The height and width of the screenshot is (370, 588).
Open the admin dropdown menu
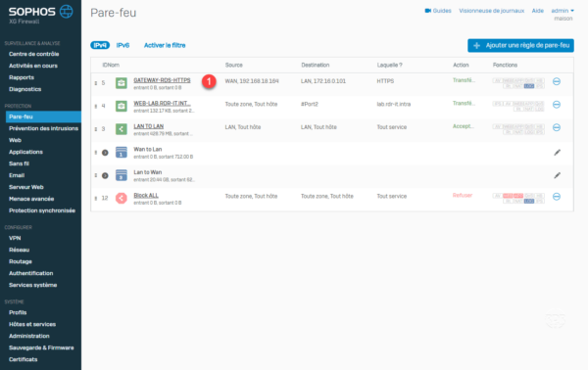coord(563,11)
